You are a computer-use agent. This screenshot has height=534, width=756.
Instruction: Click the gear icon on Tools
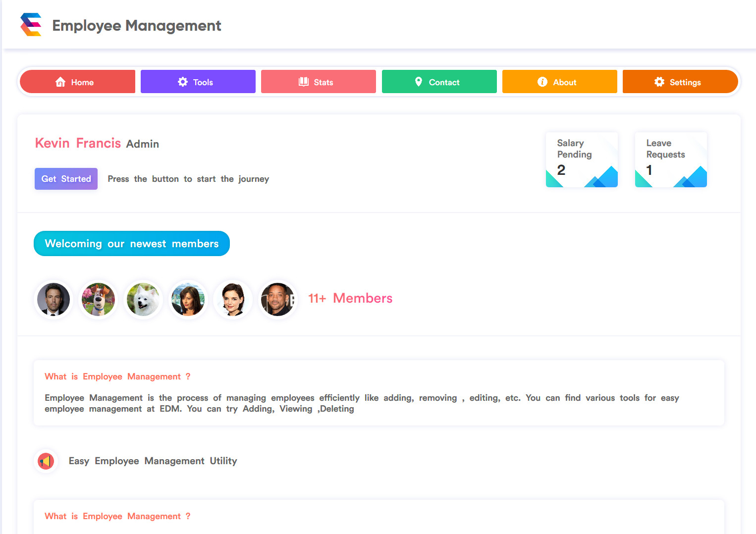[183, 82]
